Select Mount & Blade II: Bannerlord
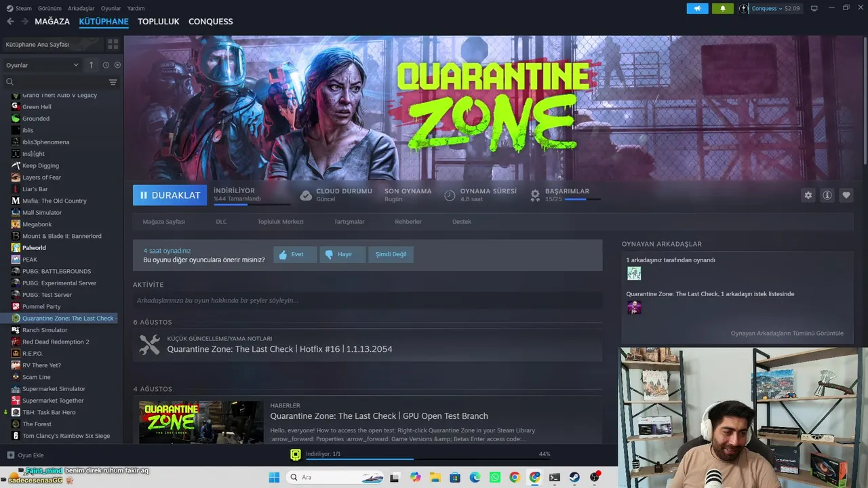868x488 pixels. click(x=61, y=236)
